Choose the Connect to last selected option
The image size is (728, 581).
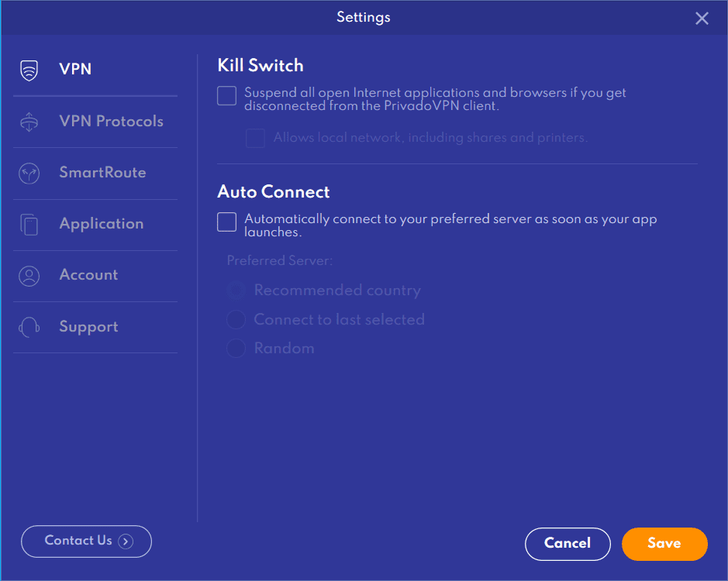tap(236, 319)
